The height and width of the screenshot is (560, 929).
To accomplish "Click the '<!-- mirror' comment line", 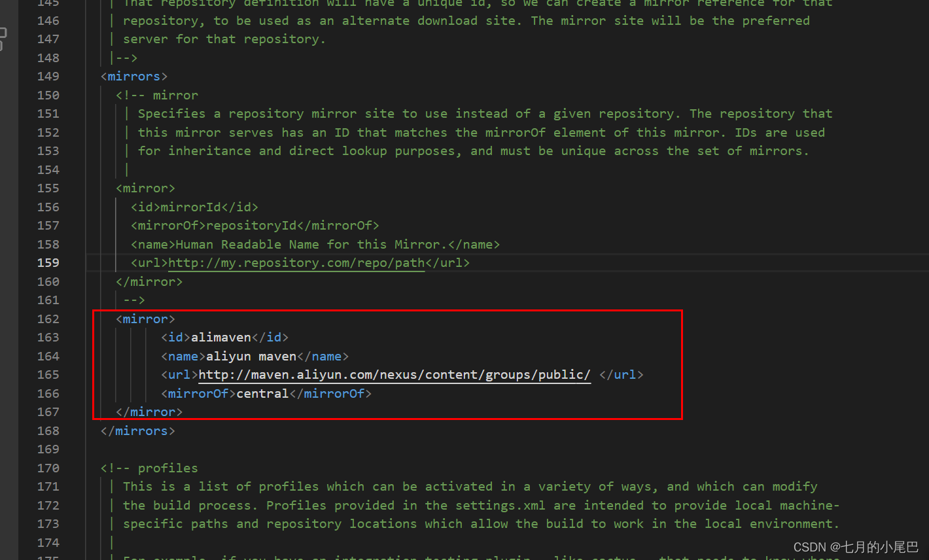I will tap(157, 96).
